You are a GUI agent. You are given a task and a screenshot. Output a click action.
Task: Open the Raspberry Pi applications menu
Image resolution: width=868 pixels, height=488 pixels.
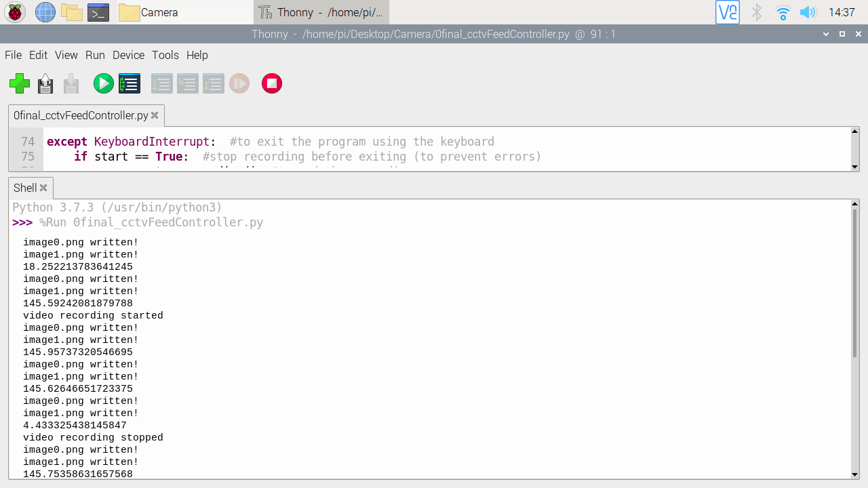click(14, 12)
